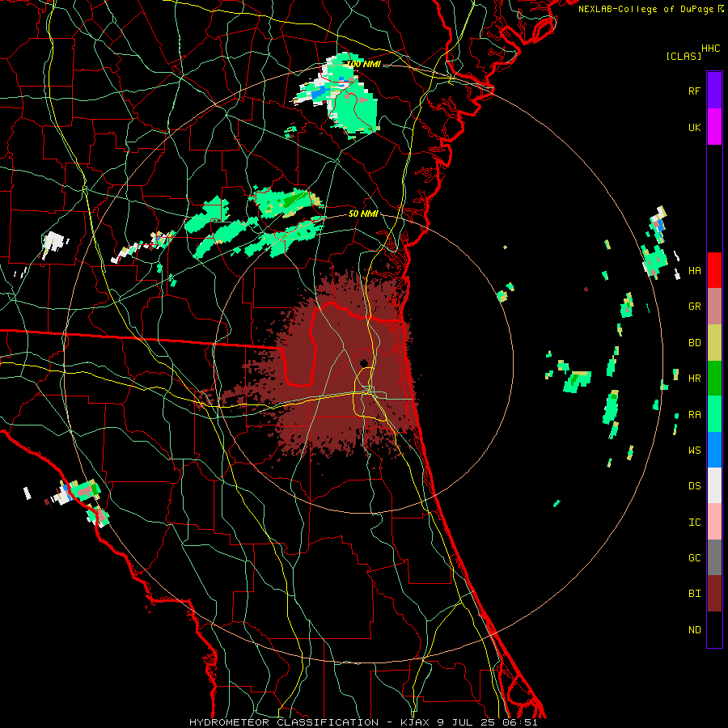Click the GC legend label
The width and height of the screenshot is (728, 728).
(x=694, y=557)
